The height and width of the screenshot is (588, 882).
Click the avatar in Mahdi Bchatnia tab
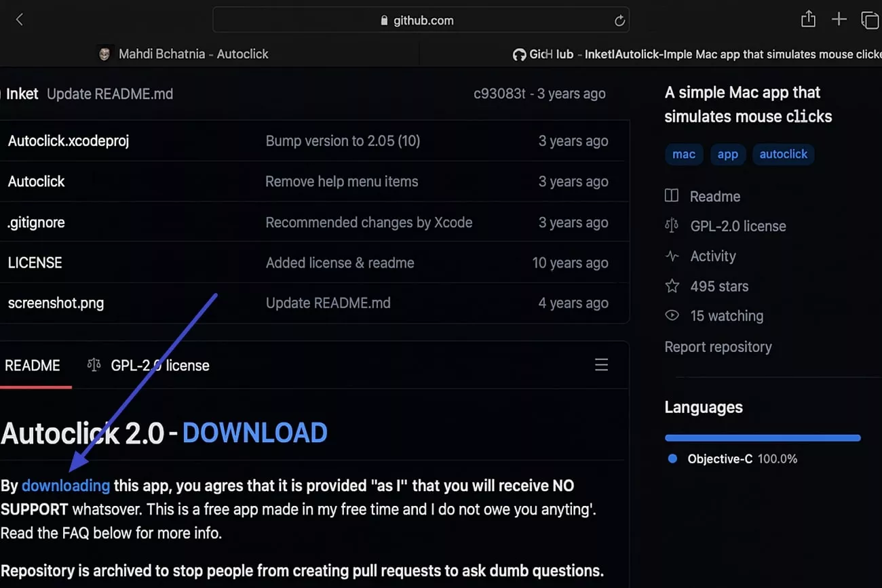(x=104, y=54)
